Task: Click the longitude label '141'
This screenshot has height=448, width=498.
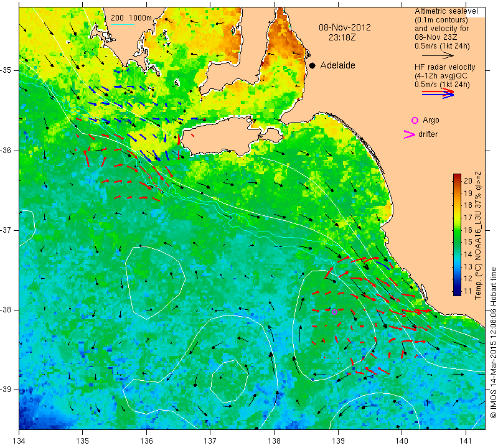Action: pyautogui.click(x=466, y=441)
